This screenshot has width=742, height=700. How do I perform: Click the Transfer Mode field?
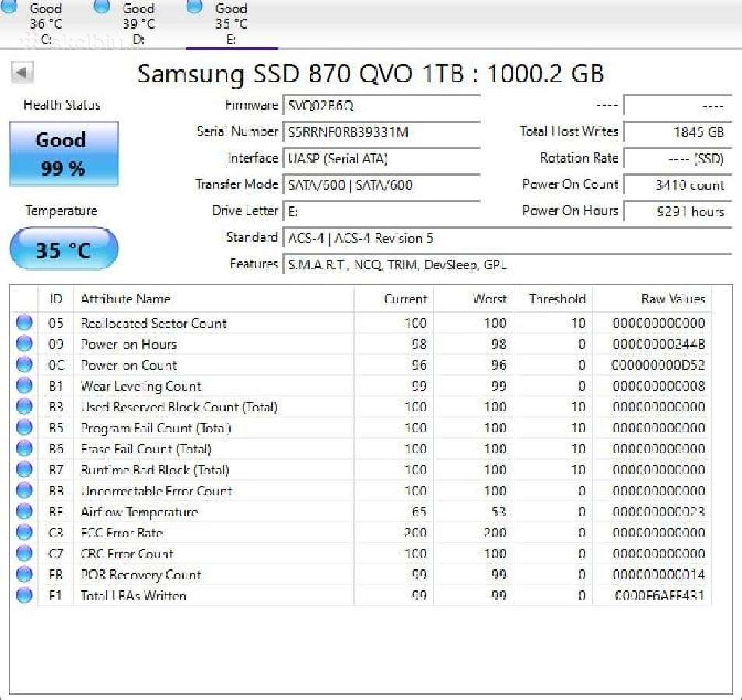(x=381, y=185)
